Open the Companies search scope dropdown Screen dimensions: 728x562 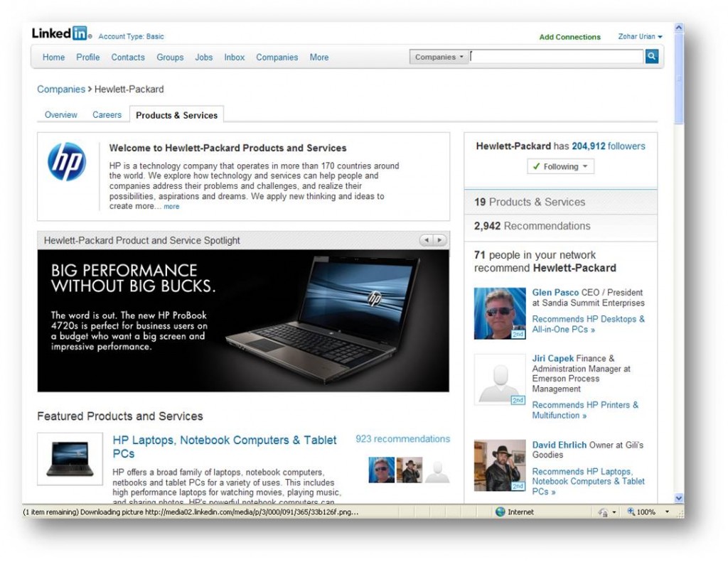pos(438,57)
